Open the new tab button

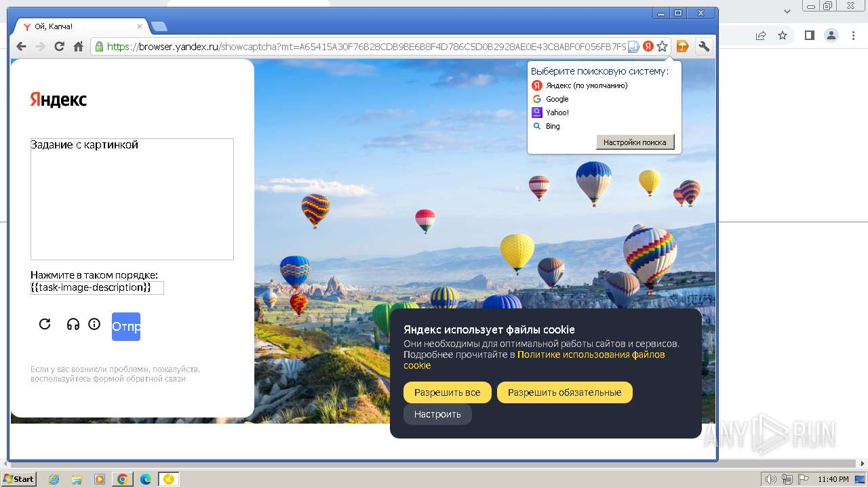(x=159, y=26)
